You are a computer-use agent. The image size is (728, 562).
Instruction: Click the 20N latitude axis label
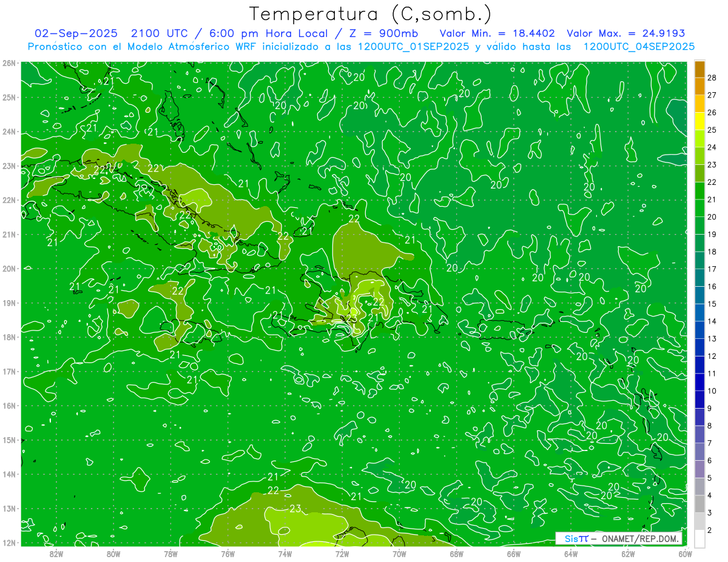pos(8,269)
